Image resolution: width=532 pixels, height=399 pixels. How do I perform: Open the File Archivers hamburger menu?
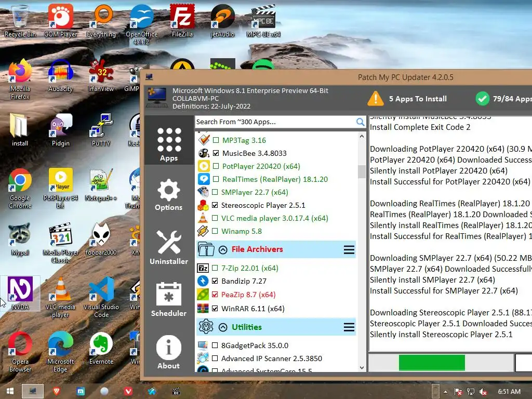coord(349,250)
